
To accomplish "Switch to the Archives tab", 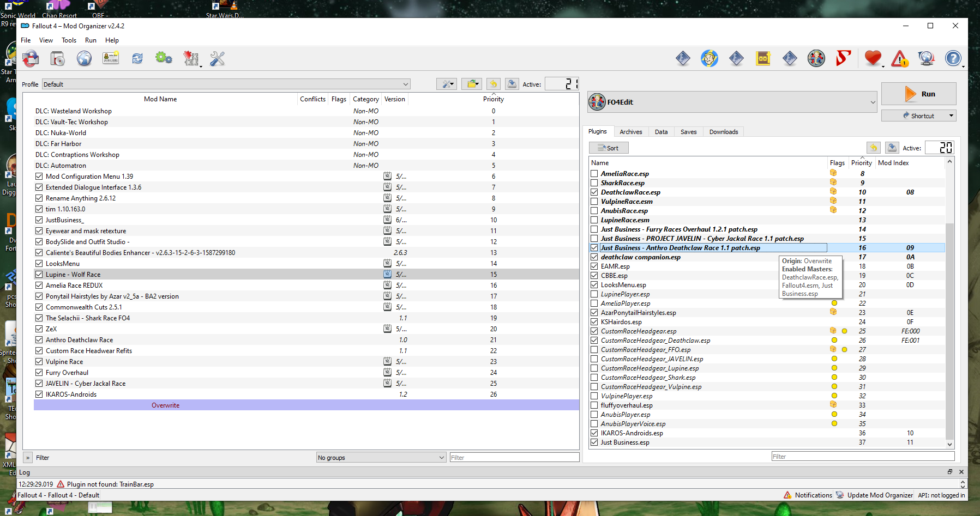I will (x=630, y=132).
